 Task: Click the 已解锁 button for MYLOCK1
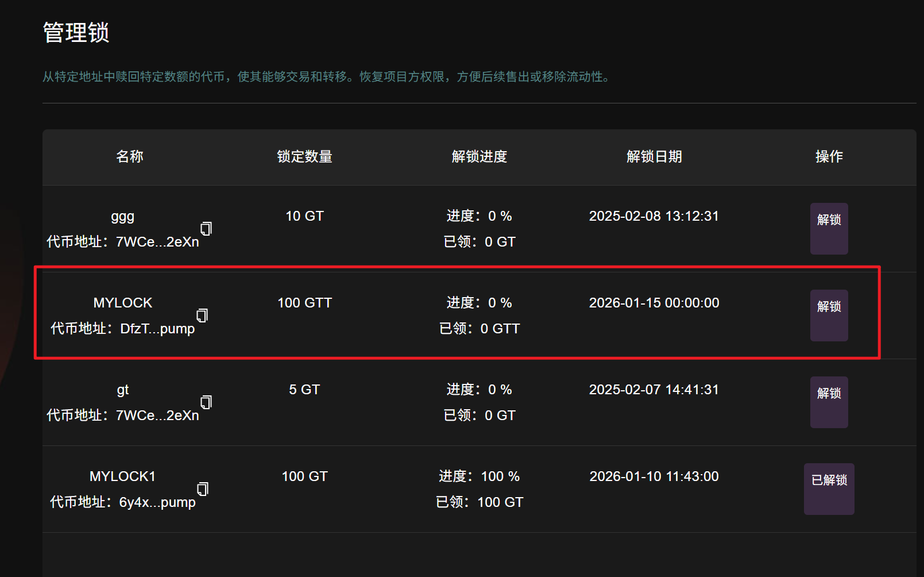tap(829, 488)
